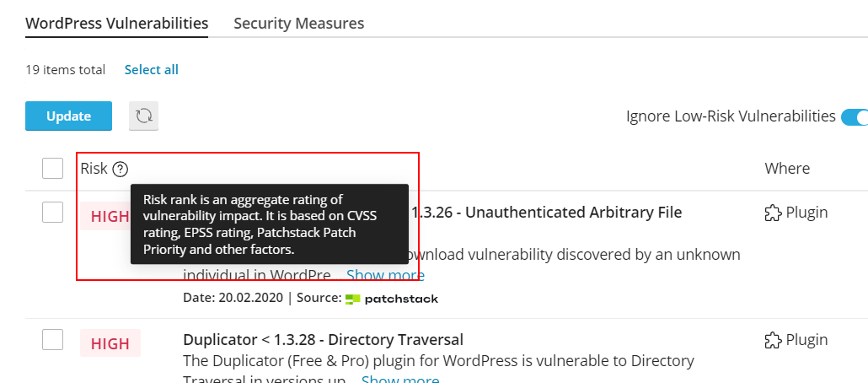The image size is (868, 383).
Task: Toggle Ignore Low-Risk Vulnerabilities switch
Action: point(855,116)
